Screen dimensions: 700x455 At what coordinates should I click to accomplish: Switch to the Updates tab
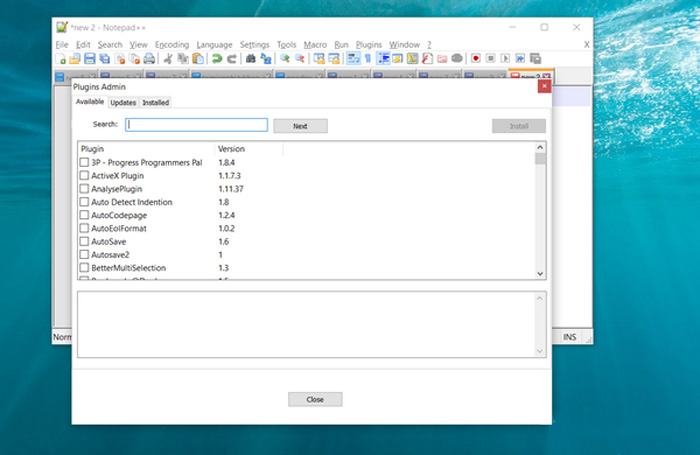pos(123,102)
